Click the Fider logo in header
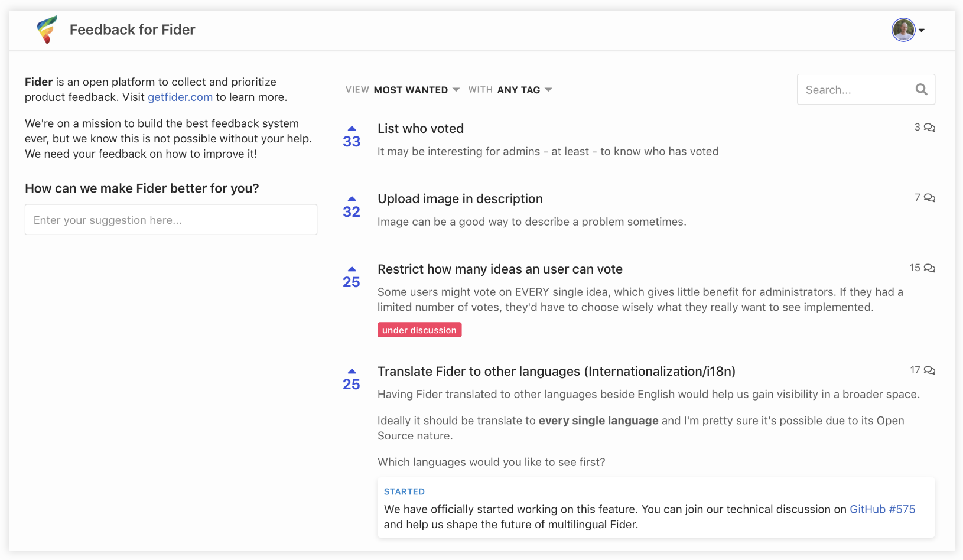The height and width of the screenshot is (560, 963). coord(47,30)
